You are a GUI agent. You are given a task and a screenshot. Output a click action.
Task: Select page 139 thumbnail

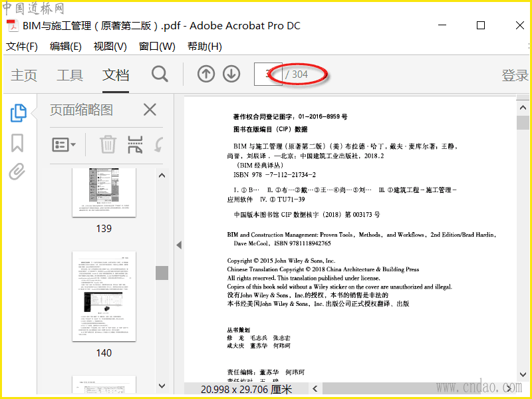(104, 192)
